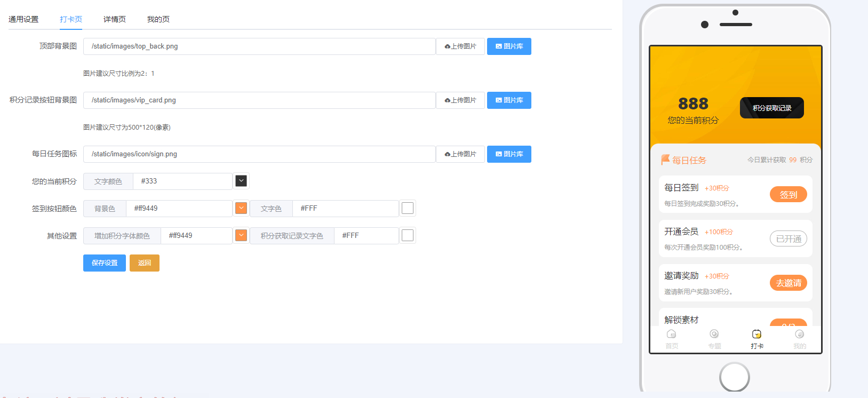Switch to the 通用设置 tab

pos(23,19)
